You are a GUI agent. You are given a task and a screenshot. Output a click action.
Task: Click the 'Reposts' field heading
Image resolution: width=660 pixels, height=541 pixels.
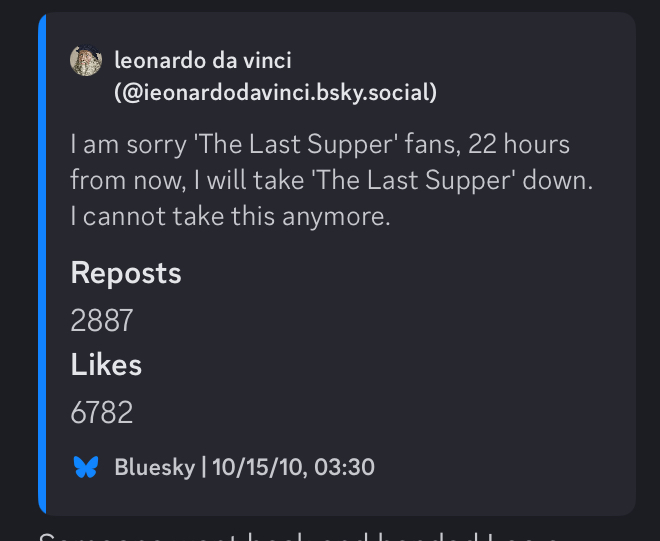[x=126, y=274]
